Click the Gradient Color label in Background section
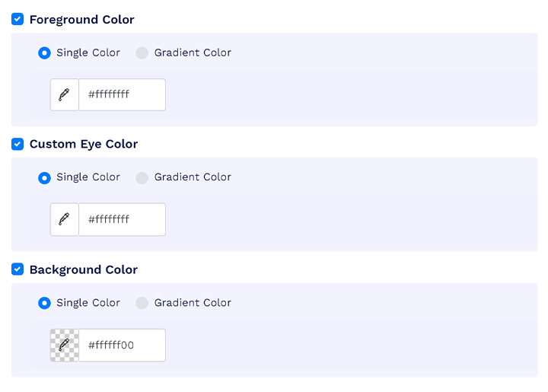 [193, 302]
